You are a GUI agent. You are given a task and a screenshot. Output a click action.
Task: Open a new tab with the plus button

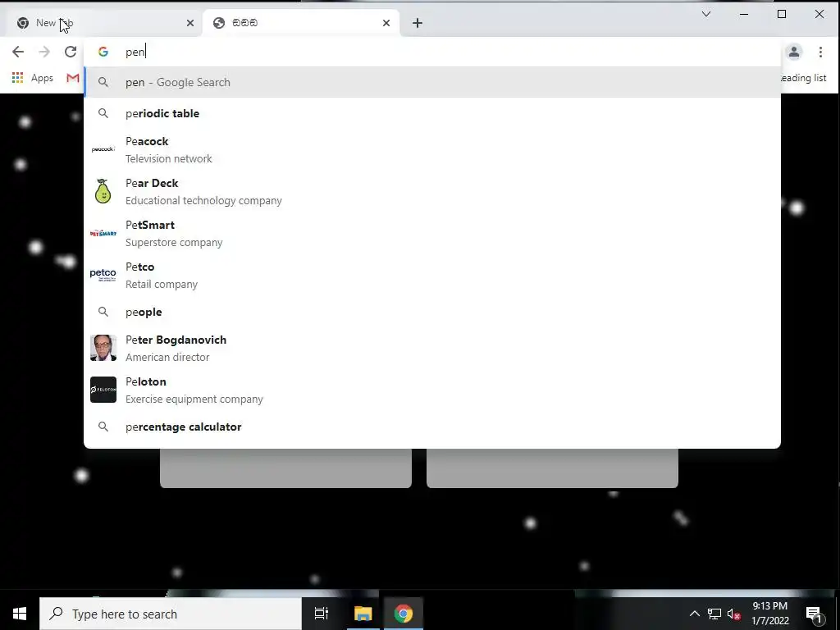click(x=418, y=23)
